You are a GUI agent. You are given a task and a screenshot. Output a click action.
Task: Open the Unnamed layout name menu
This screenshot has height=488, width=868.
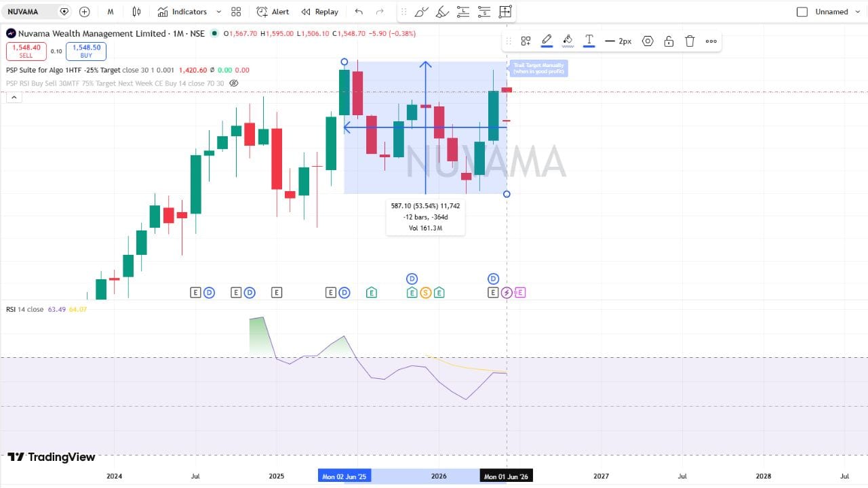pyautogui.click(x=836, y=12)
